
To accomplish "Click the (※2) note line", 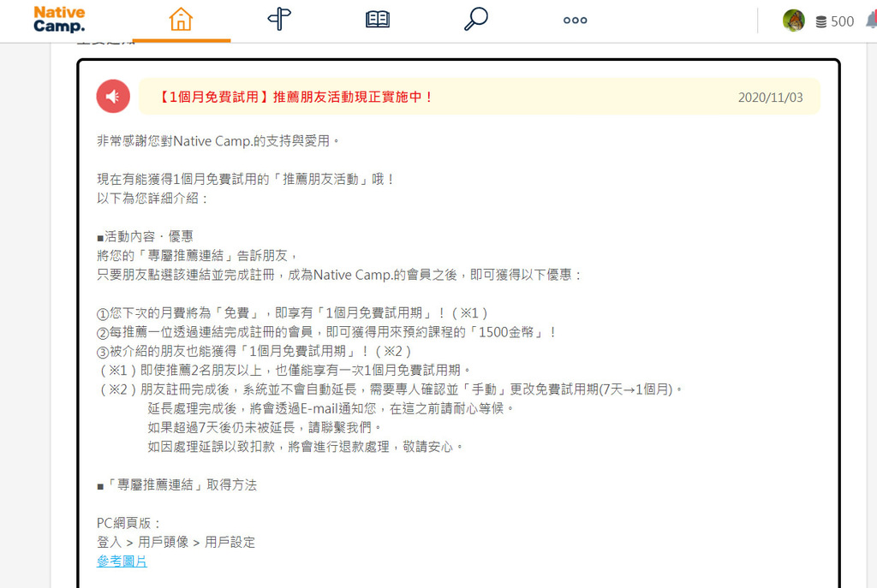I will coord(391,389).
